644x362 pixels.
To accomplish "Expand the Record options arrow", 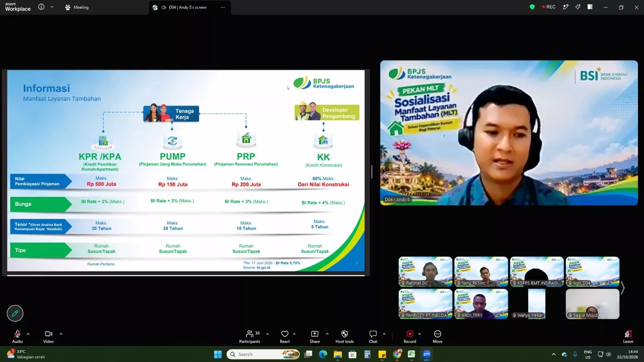I will click(x=420, y=334).
